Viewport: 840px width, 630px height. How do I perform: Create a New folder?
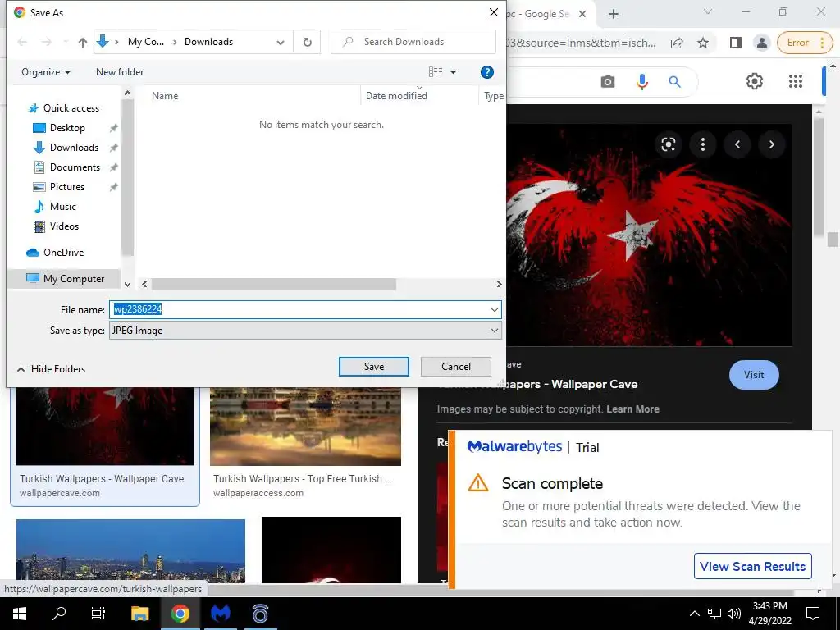pyautogui.click(x=120, y=72)
